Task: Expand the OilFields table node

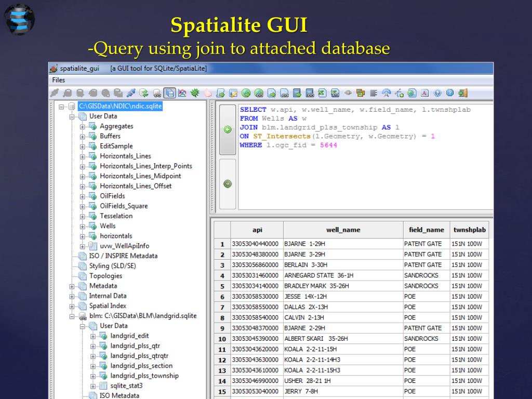Action: (x=83, y=196)
